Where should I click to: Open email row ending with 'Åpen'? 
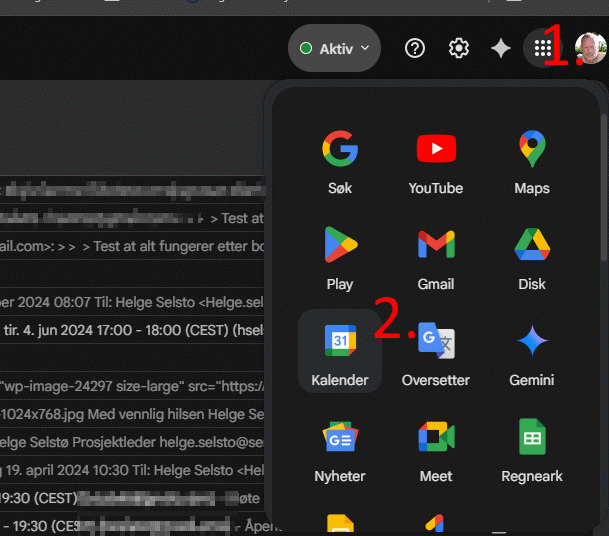click(132, 526)
